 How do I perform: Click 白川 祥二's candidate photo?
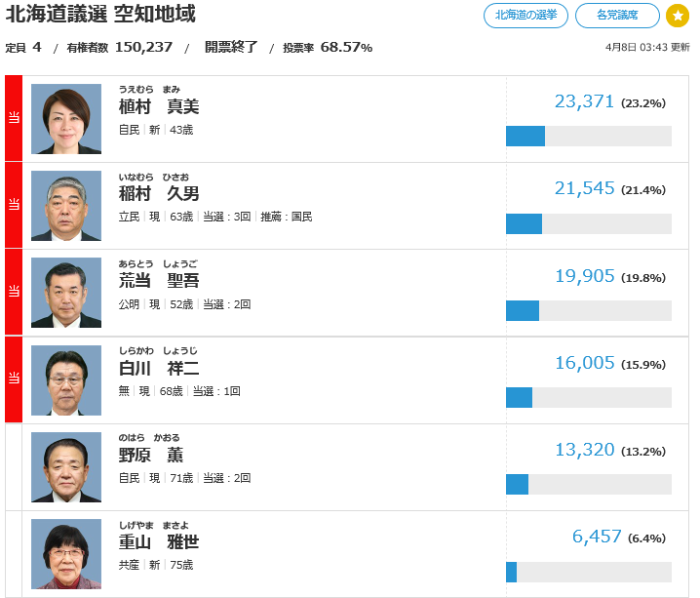tap(66, 380)
